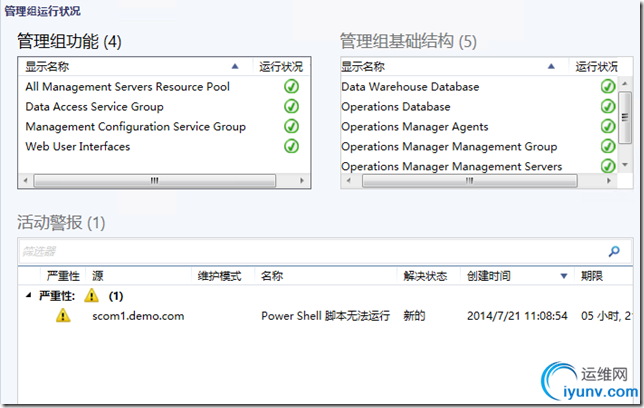The height and width of the screenshot is (408, 644).
Task: Click health icon for Operations Manager Agents
Action: coord(608,126)
